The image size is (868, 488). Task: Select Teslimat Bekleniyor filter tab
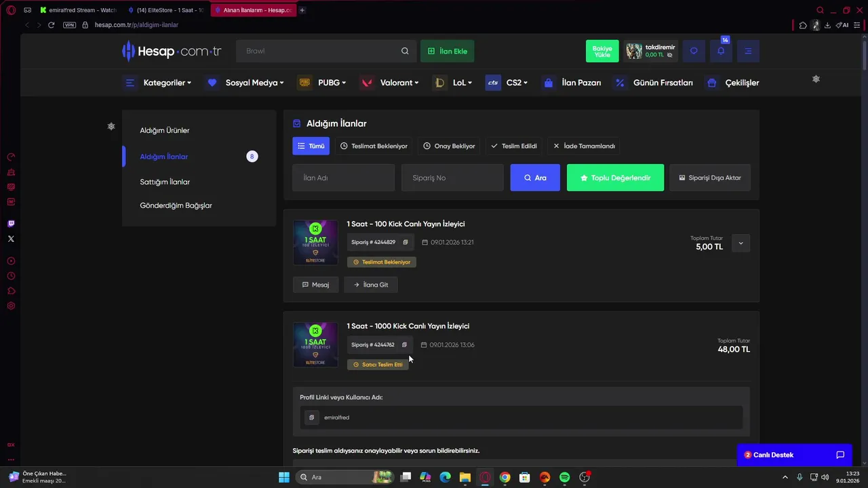374,146
